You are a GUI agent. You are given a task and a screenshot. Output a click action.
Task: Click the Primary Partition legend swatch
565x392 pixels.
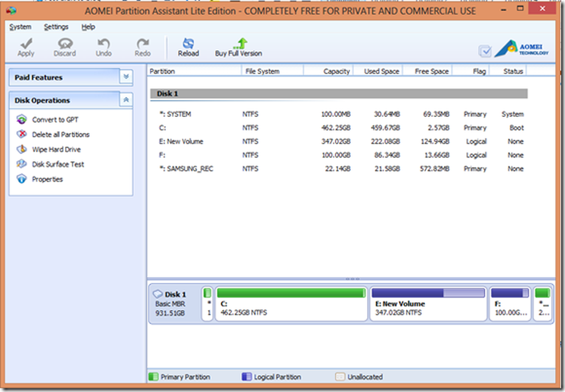tap(154, 377)
